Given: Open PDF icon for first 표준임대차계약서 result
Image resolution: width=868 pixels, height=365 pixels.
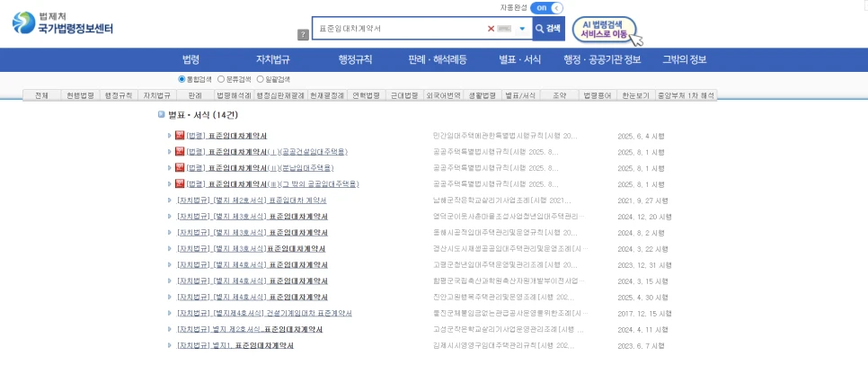Looking at the screenshot, I should (x=179, y=136).
